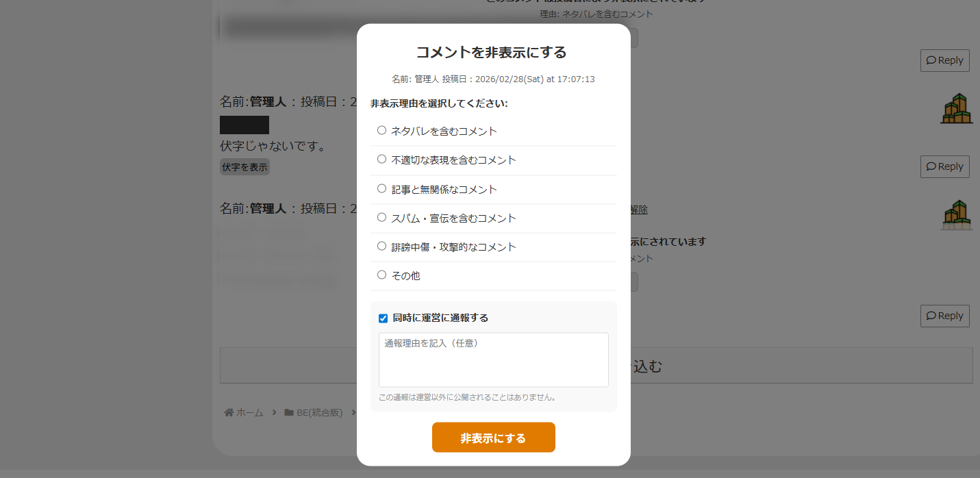Click the avatar icon next to the 伏字 comment

pyautogui.click(x=956, y=108)
